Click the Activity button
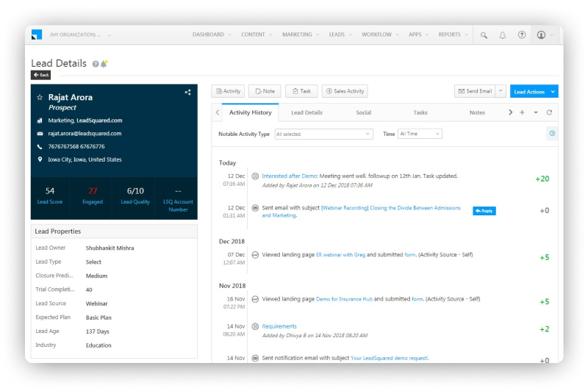 coord(228,91)
